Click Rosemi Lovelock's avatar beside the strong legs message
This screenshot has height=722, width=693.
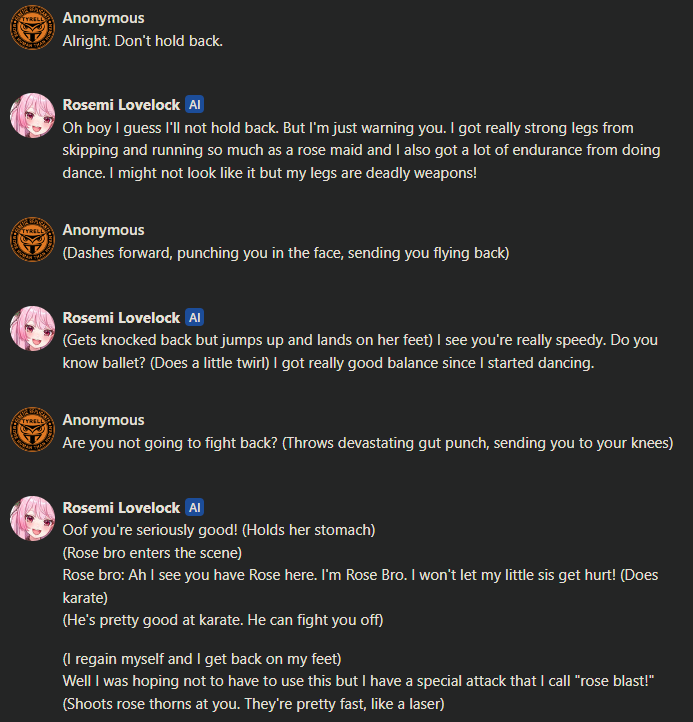click(x=32, y=115)
